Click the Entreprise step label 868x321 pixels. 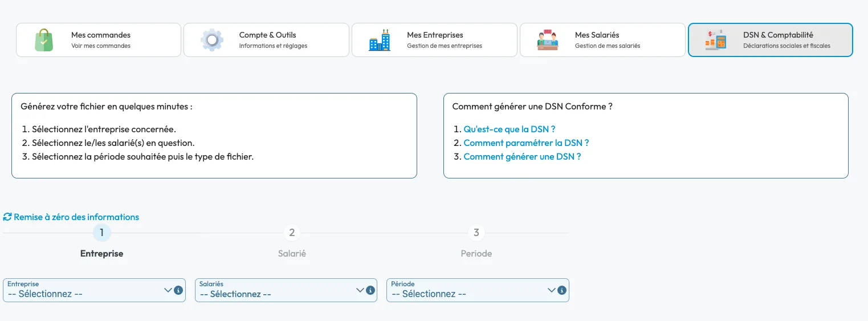pos(101,254)
